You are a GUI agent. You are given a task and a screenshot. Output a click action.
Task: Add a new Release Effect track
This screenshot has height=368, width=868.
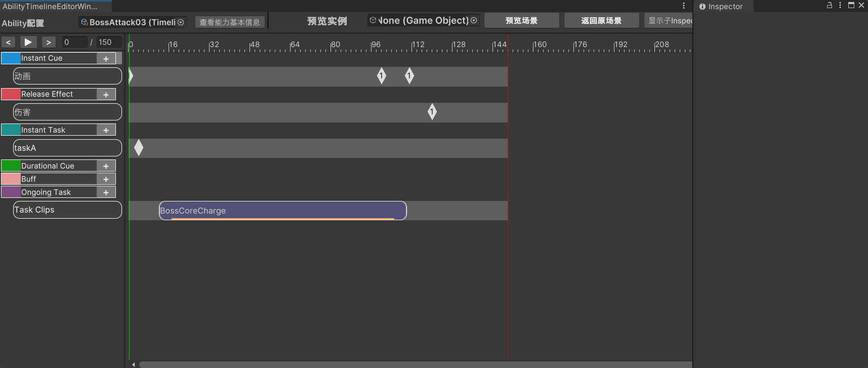(106, 95)
